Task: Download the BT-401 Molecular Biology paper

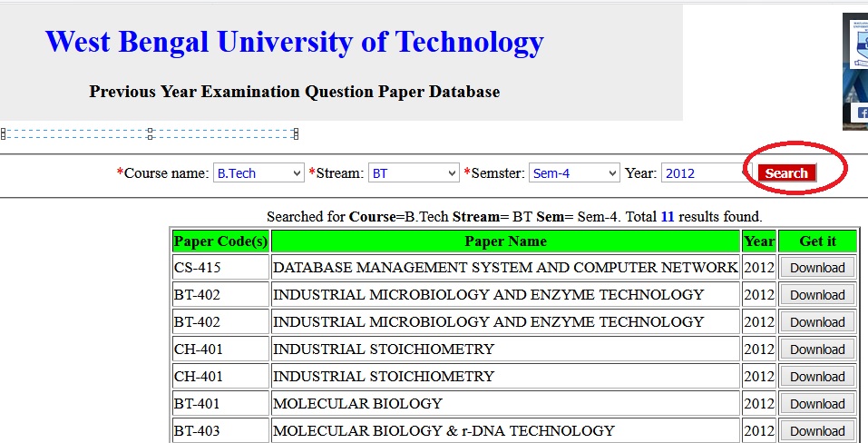Action: pyautogui.click(x=817, y=404)
